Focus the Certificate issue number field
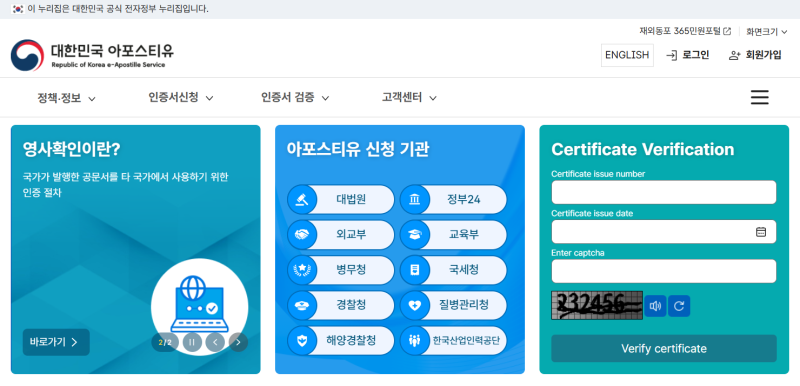Viewport: 800px width, 386px height. (x=664, y=192)
